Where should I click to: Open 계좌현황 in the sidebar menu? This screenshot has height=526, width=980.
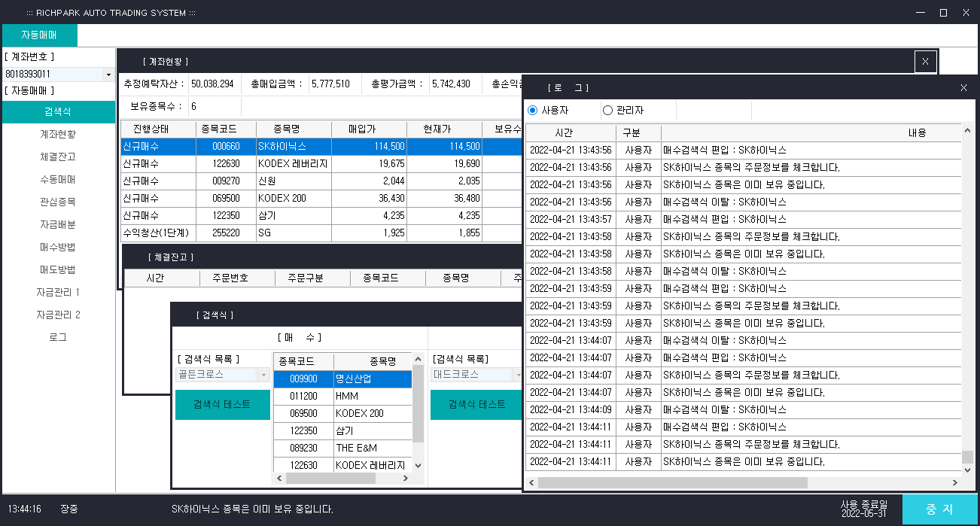click(58, 134)
